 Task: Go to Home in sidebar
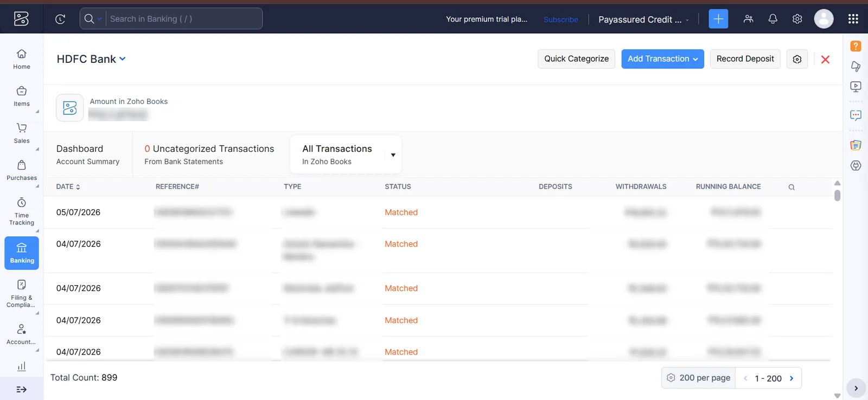(x=22, y=59)
